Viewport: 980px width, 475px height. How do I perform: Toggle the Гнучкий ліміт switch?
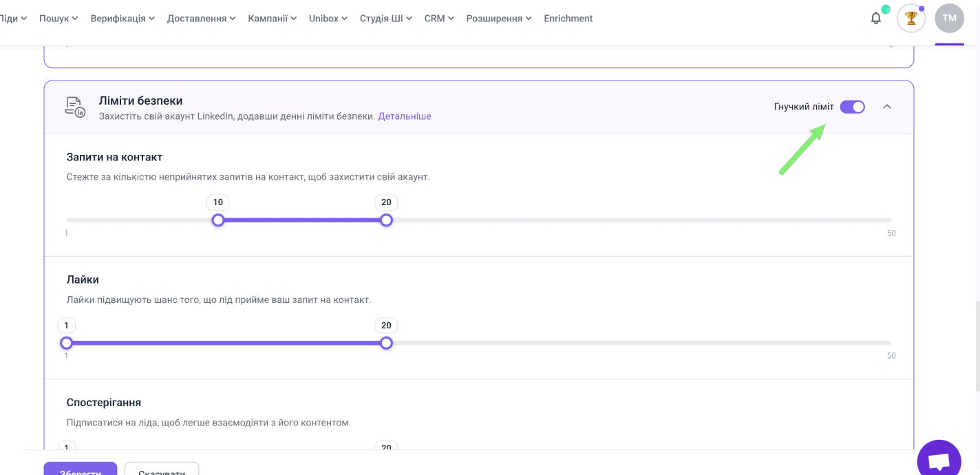pos(852,107)
